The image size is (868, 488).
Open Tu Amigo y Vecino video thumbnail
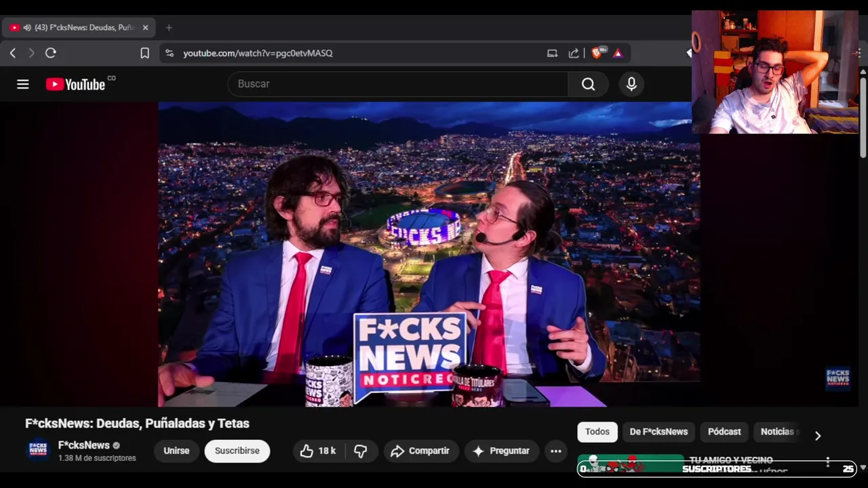point(631,464)
